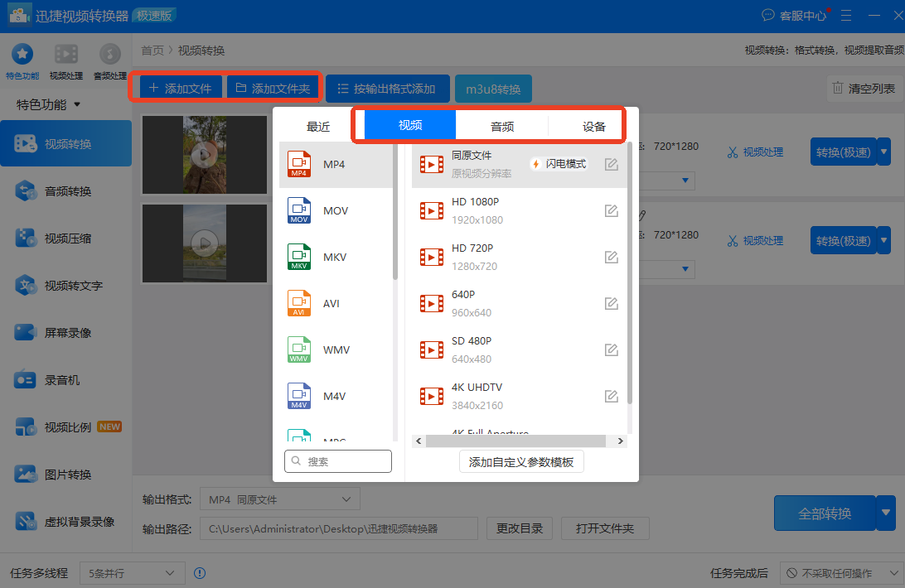The height and width of the screenshot is (588, 905).
Task: Click 添加自定义参数模板 button
Action: pyautogui.click(x=521, y=462)
